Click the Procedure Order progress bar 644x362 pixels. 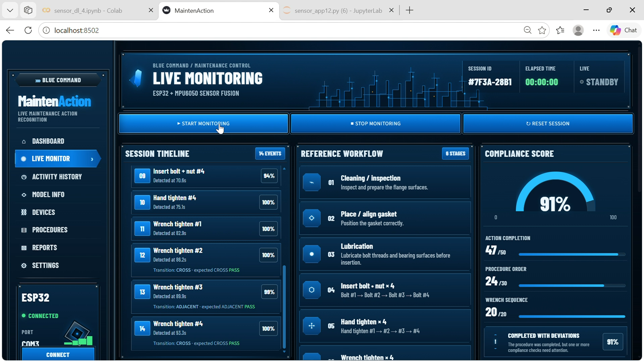(572, 286)
